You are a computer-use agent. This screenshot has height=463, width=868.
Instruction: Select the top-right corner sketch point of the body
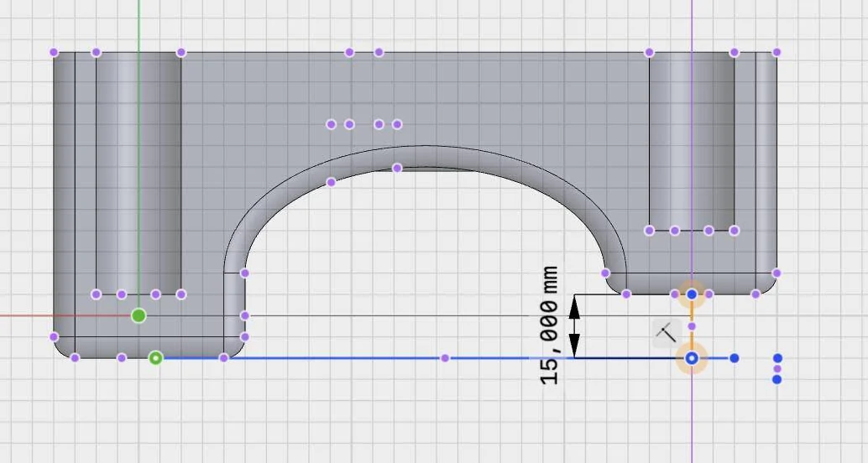pyautogui.click(x=776, y=52)
